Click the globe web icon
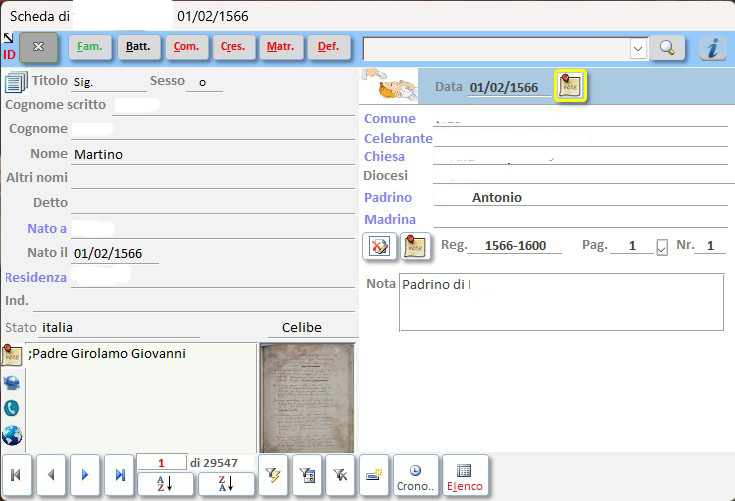Viewport: 735px width, 501px height. click(x=12, y=435)
